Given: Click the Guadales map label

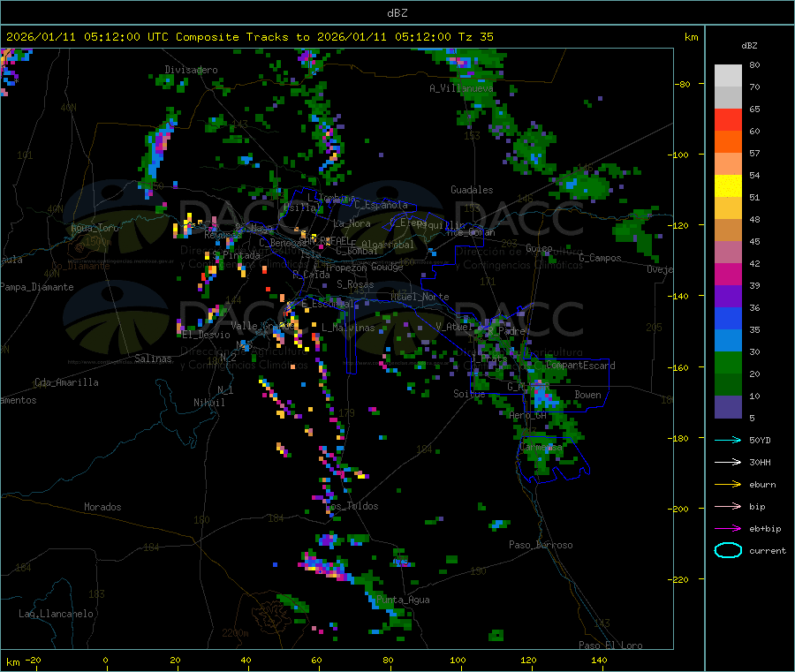Looking at the screenshot, I should coord(472,190).
